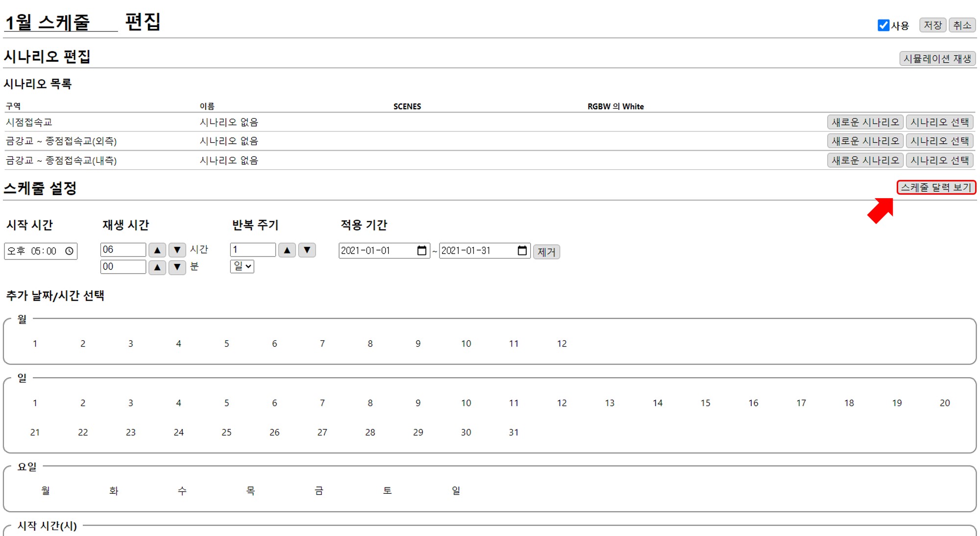Select 목 weekday in 요일 group

pyautogui.click(x=250, y=491)
